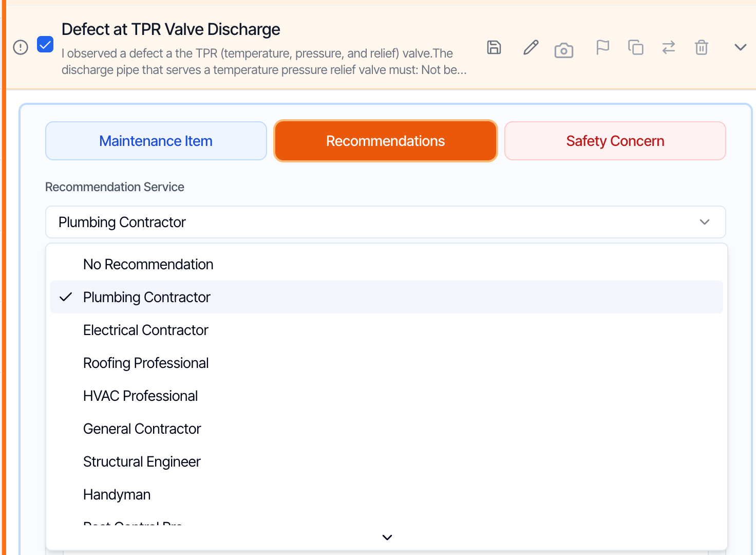The image size is (756, 555).
Task: Click the defect description starting 'I observed a defect'
Action: [x=264, y=61]
